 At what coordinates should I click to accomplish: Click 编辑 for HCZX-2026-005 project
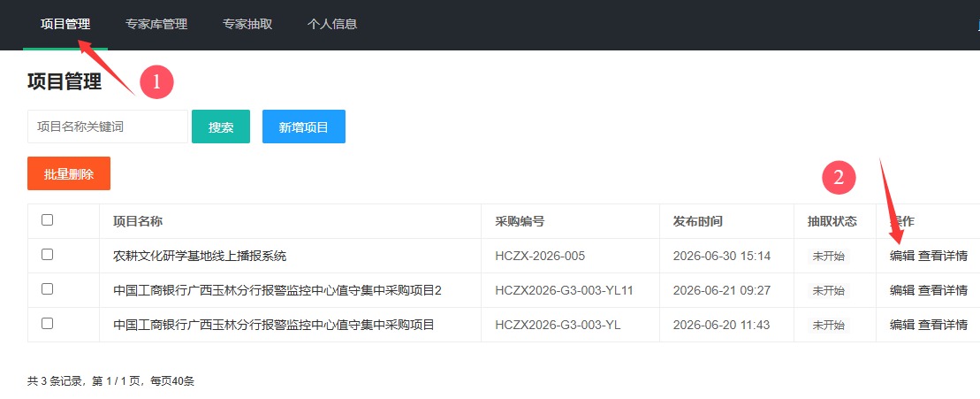click(x=902, y=256)
